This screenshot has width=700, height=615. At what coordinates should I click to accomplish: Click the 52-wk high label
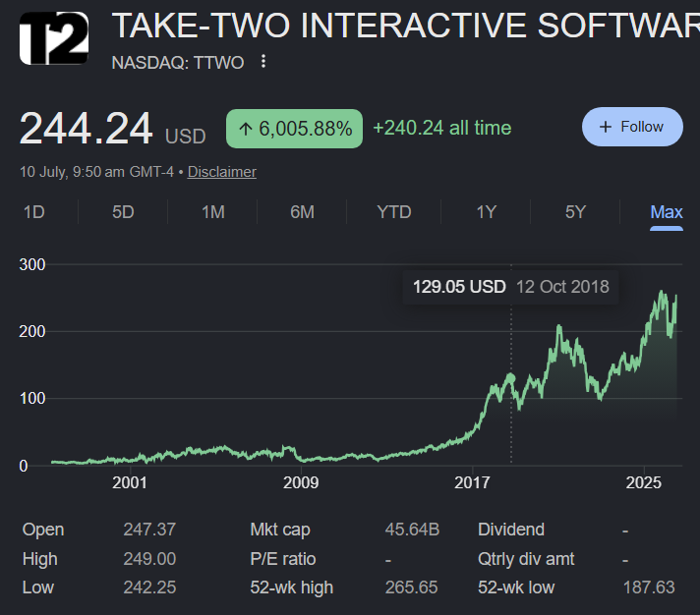tap(292, 587)
